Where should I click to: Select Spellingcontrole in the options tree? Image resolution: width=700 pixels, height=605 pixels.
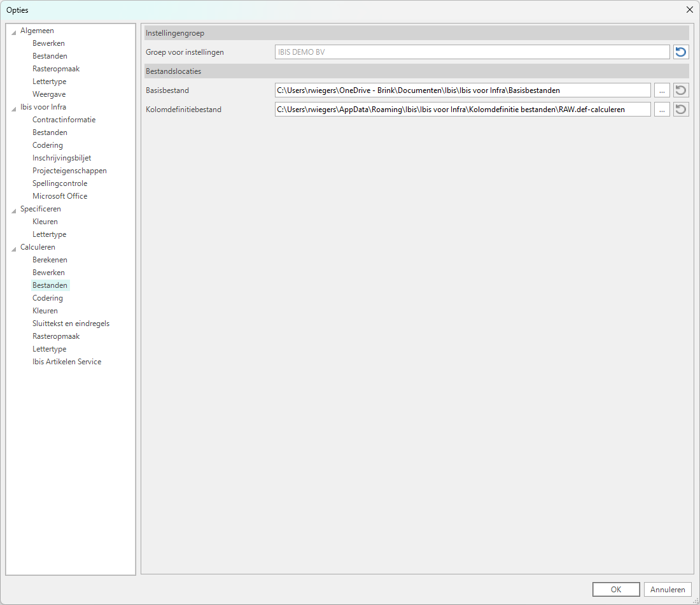pos(60,183)
